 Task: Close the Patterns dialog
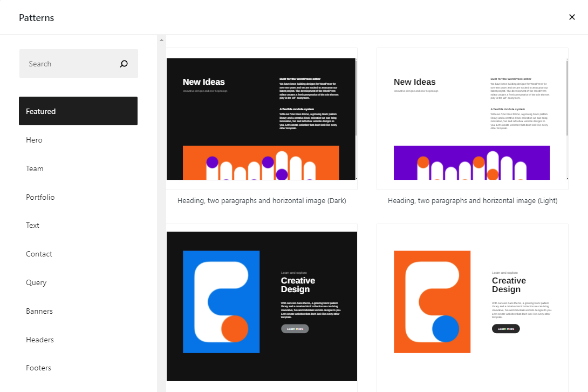(572, 17)
